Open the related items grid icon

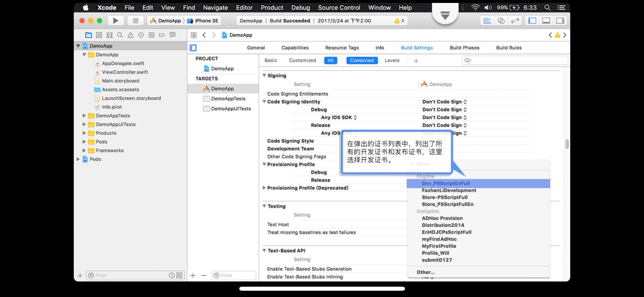coord(194,35)
